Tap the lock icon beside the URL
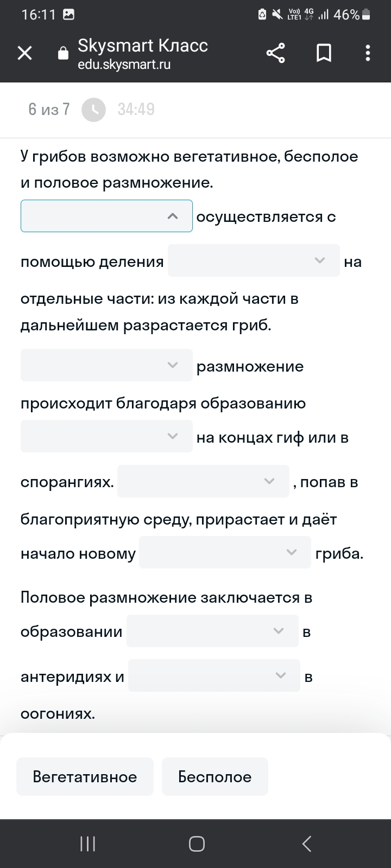The height and width of the screenshot is (868, 391). point(63,53)
